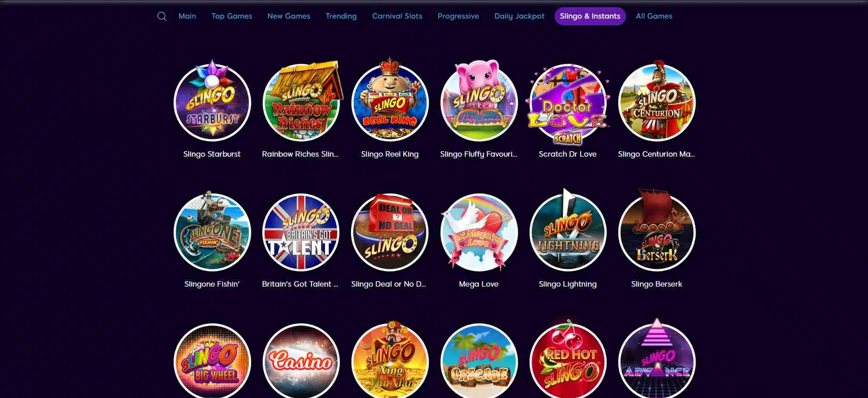Select the Slingo Lightning game icon
Image resolution: width=868 pixels, height=398 pixels.
pyautogui.click(x=568, y=232)
